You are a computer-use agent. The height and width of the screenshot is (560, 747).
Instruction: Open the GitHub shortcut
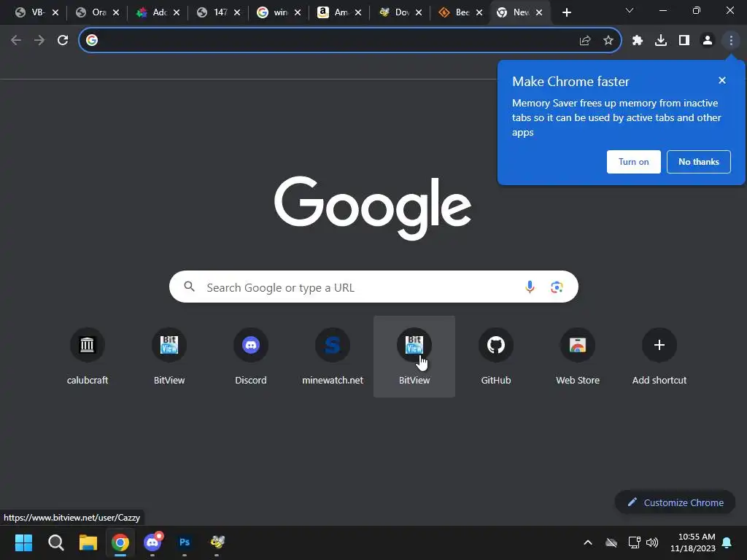coord(496,356)
